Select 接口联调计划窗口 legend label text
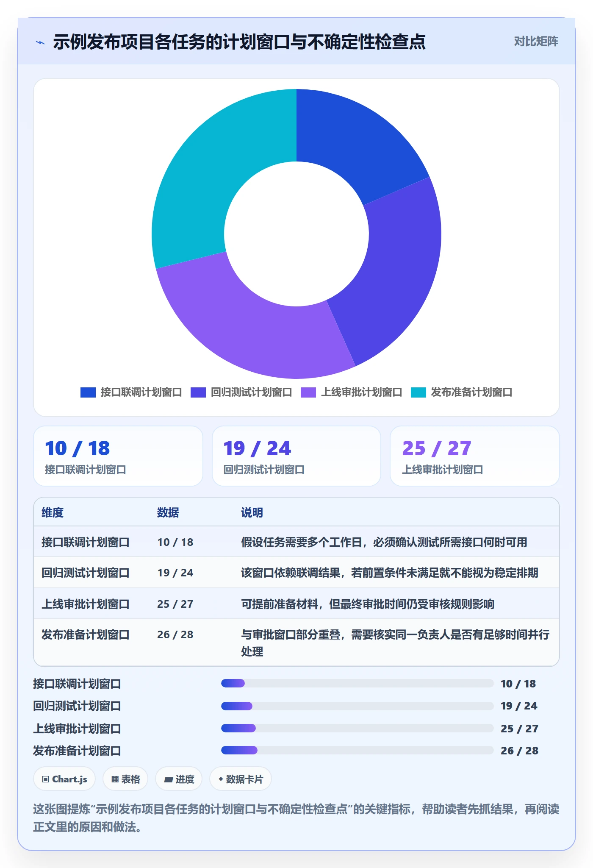The width and height of the screenshot is (593, 868). (141, 392)
